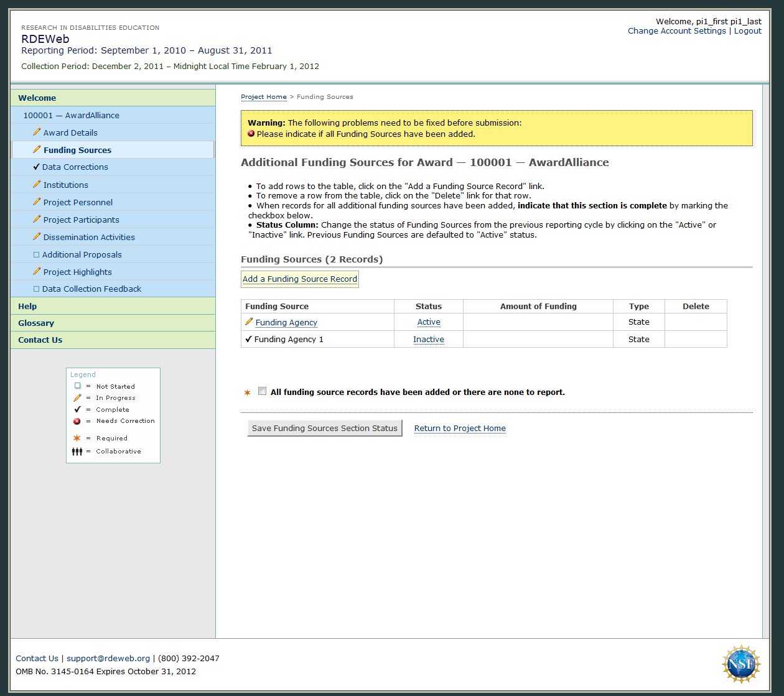Click the red error icon in warning box

251,134
